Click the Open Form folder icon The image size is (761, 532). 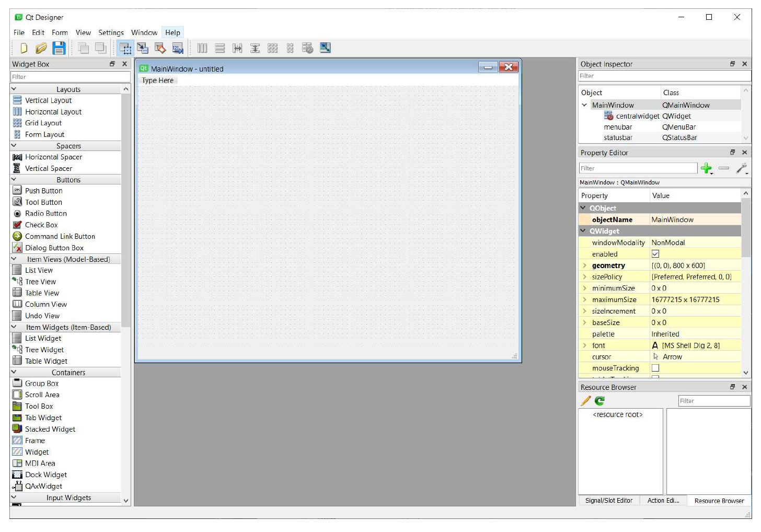pos(41,48)
